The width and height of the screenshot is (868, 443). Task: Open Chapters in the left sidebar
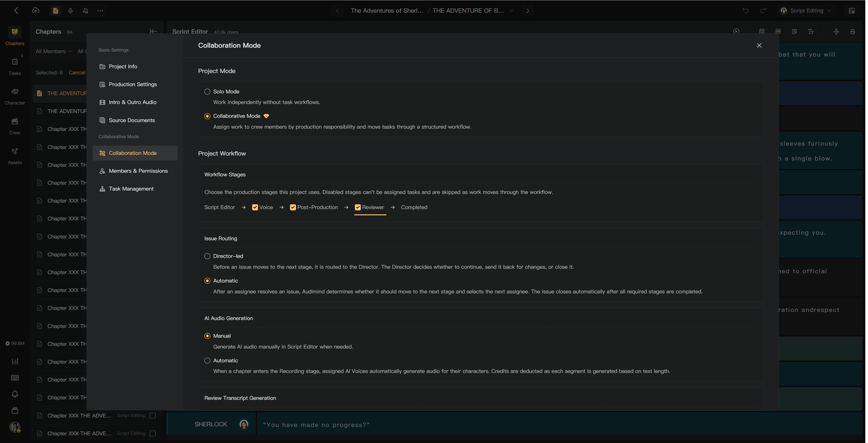(x=15, y=36)
